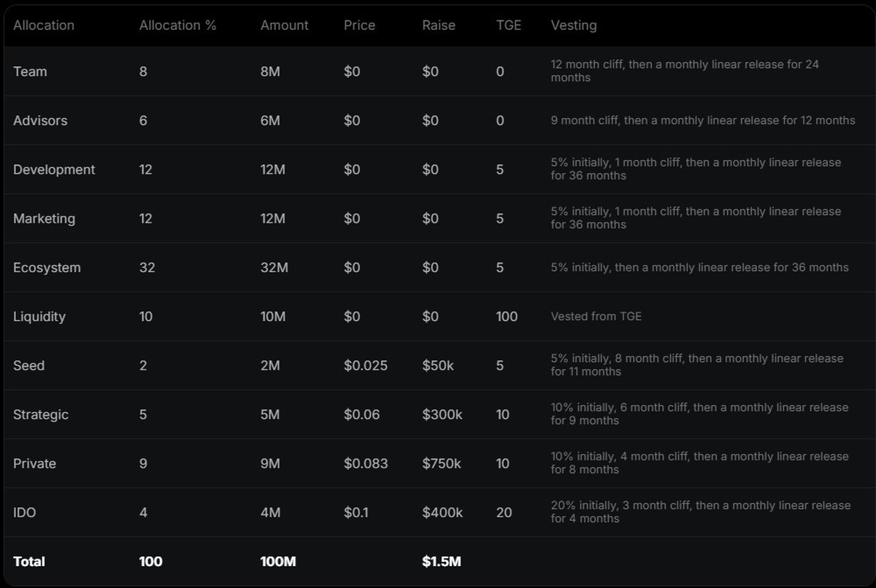Screen dimensions: 876x588
Task: Click the Allocation % column header
Action: coord(177,26)
